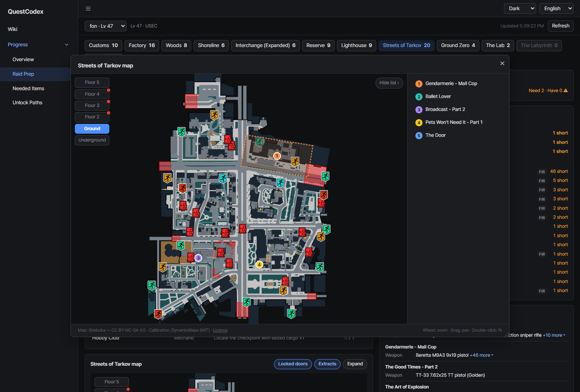This screenshot has height=392, width=580.
Task: Select the Ground floor level
Action: click(x=92, y=129)
